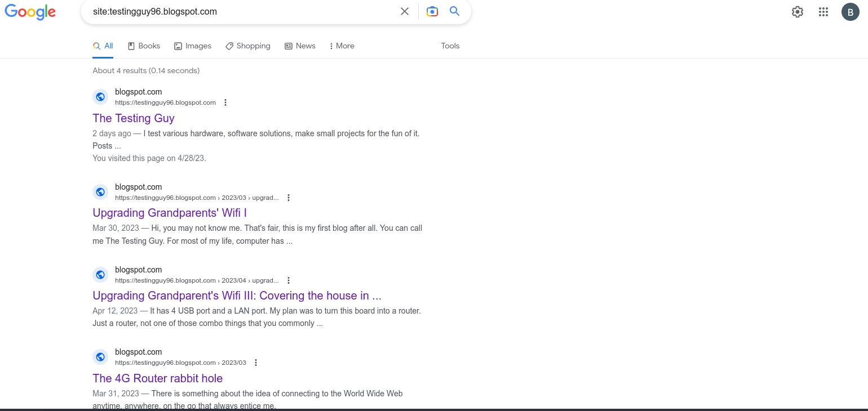Open Search by image camera icon
Image resolution: width=868 pixels, height=411 pixels.
[432, 11]
